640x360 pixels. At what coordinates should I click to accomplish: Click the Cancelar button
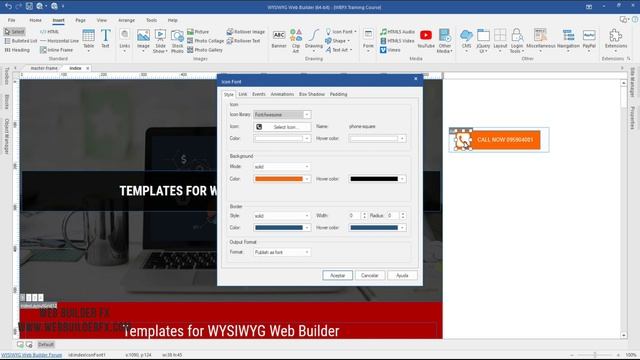369,276
